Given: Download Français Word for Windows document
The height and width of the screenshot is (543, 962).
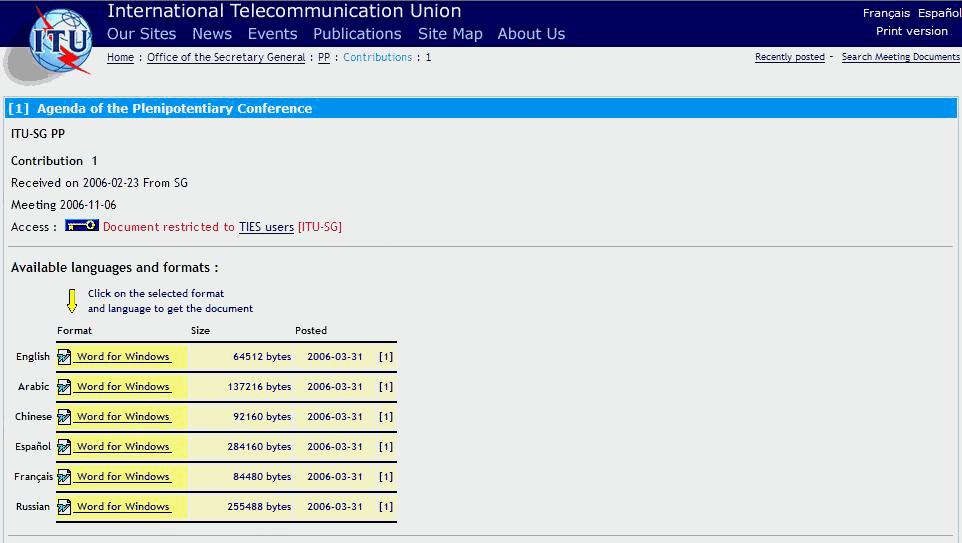Looking at the screenshot, I should pos(123,477).
